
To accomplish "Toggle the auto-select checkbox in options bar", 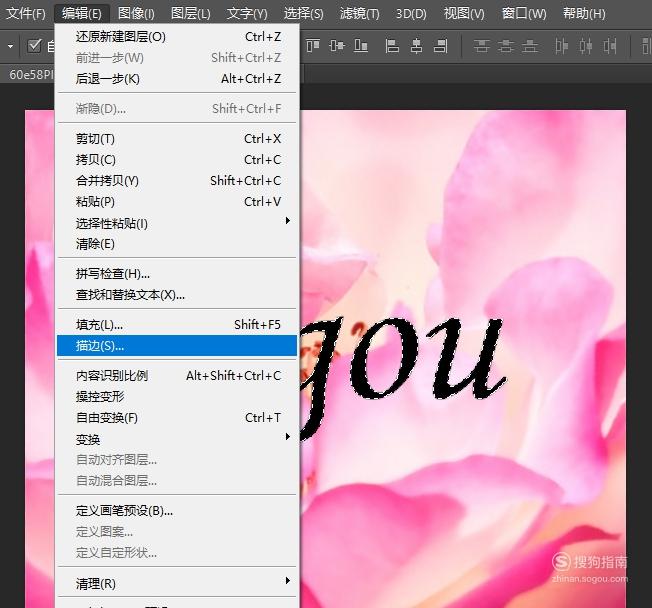I will click(x=35, y=45).
